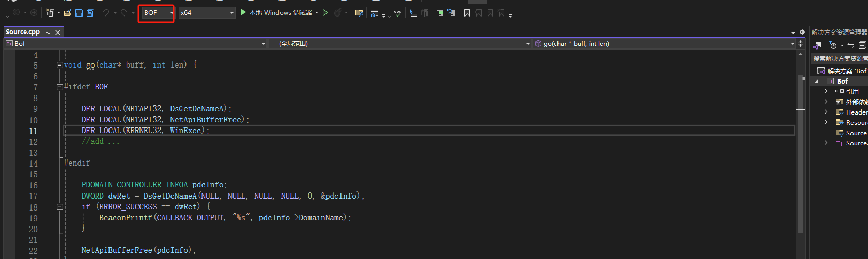Screen dimensions: 868x259
Task: Open a file with the folder icon
Action: tap(68, 13)
